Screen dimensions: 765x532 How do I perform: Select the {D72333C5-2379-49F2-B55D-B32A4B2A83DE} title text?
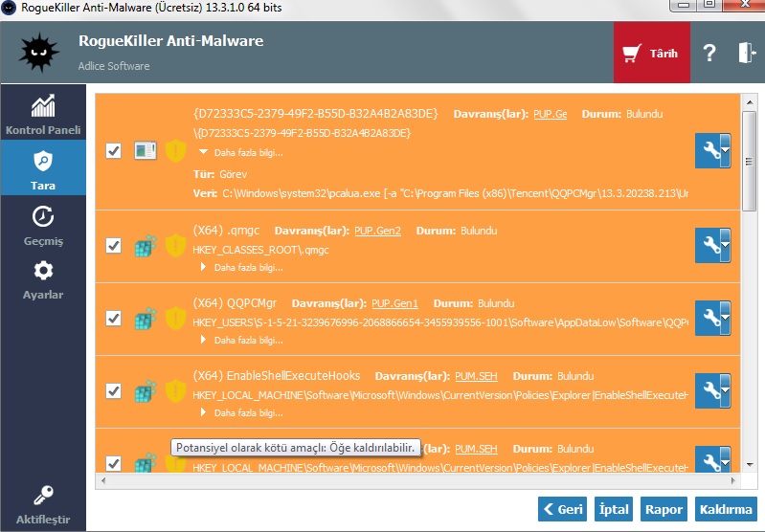click(316, 114)
